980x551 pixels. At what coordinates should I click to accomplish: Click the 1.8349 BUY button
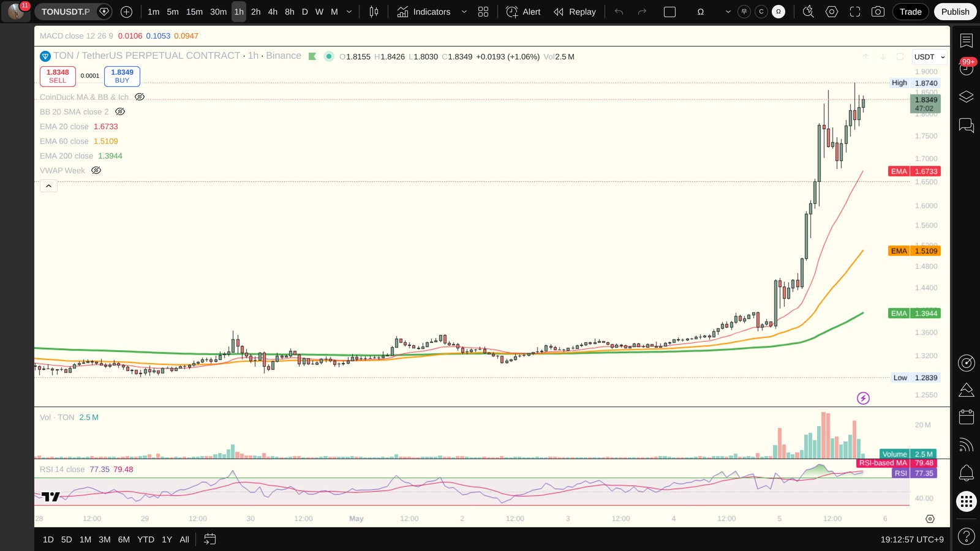122,76
